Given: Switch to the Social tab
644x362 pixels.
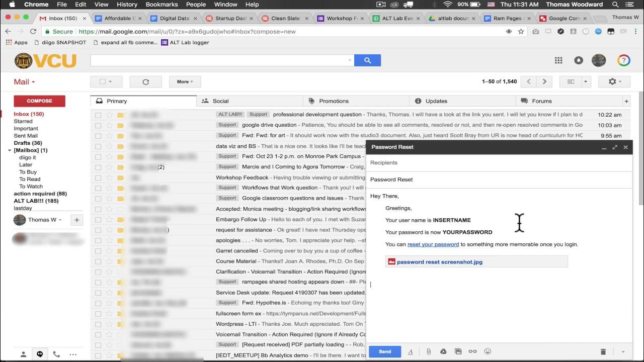Looking at the screenshot, I should tap(250, 101).
